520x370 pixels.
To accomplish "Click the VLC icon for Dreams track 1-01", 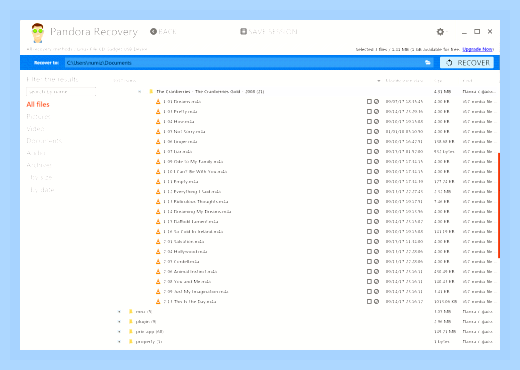I will click(158, 102).
